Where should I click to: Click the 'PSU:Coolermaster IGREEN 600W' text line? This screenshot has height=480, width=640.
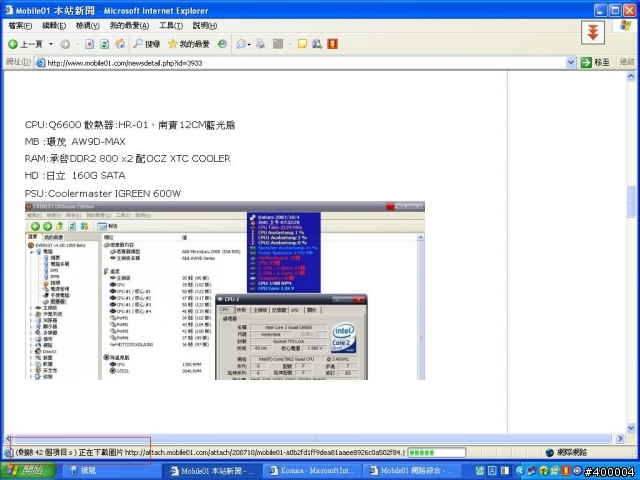pos(102,193)
